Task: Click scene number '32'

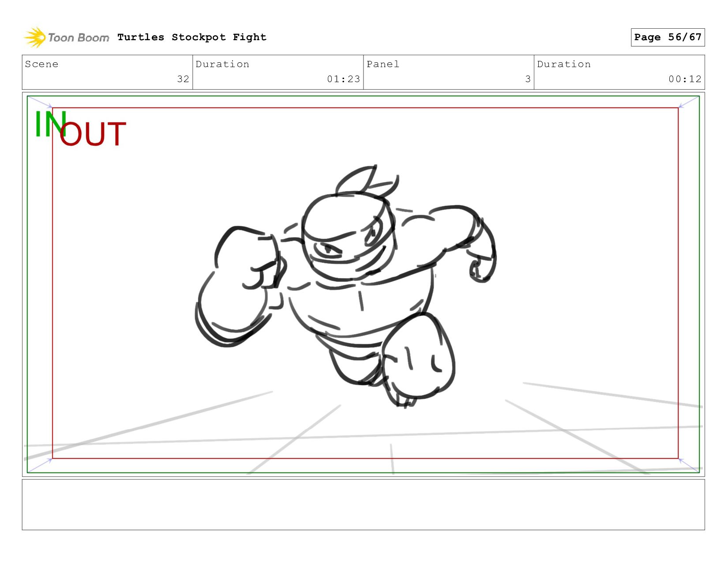Action: (x=183, y=79)
